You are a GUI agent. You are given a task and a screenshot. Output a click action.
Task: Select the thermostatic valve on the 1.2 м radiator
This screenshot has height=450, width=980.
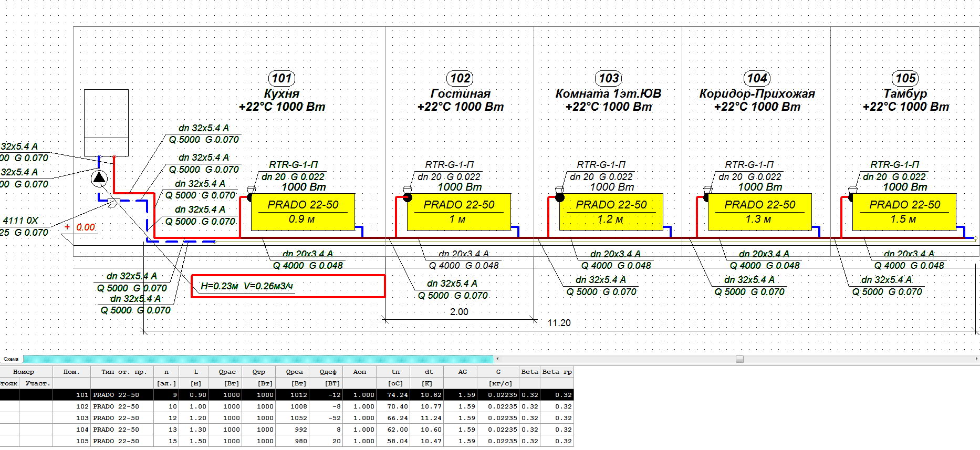point(559,194)
